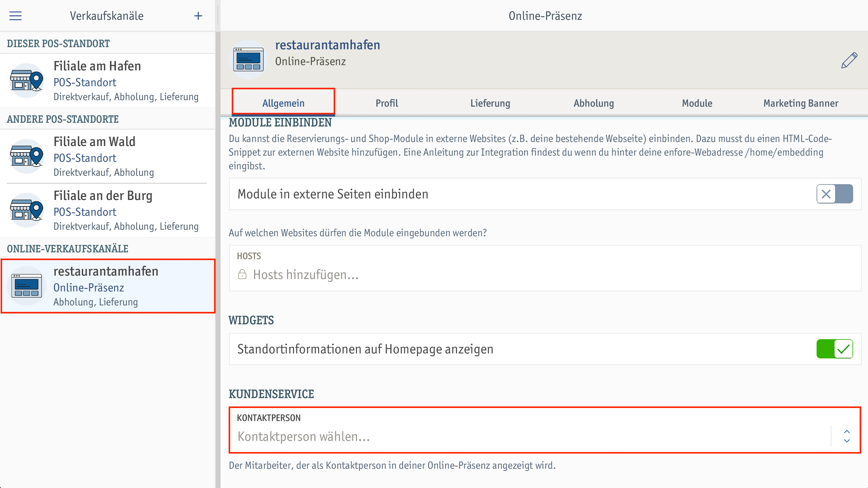Click the Filiale am Wald store icon
Viewport: 868px width, 488px height.
click(x=27, y=156)
